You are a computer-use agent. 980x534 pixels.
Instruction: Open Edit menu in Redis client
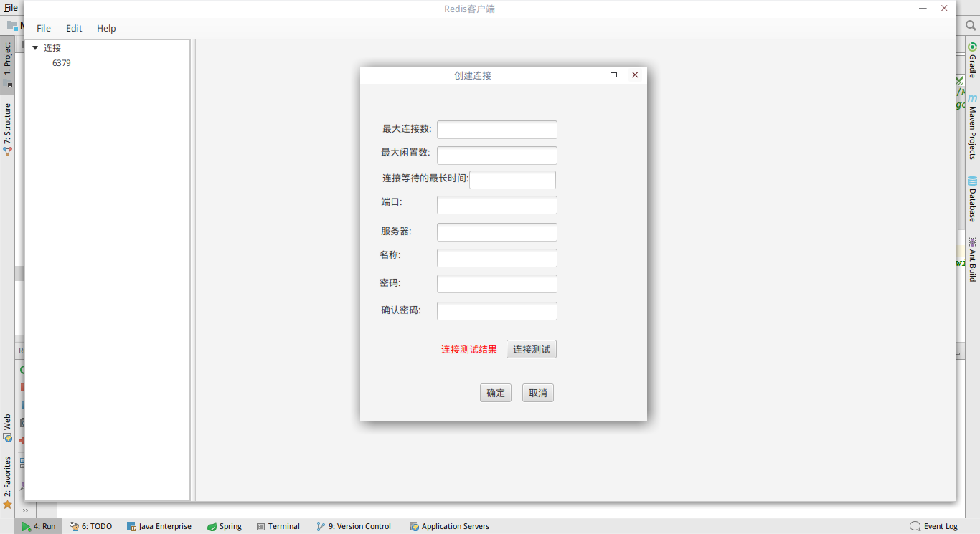tap(74, 28)
